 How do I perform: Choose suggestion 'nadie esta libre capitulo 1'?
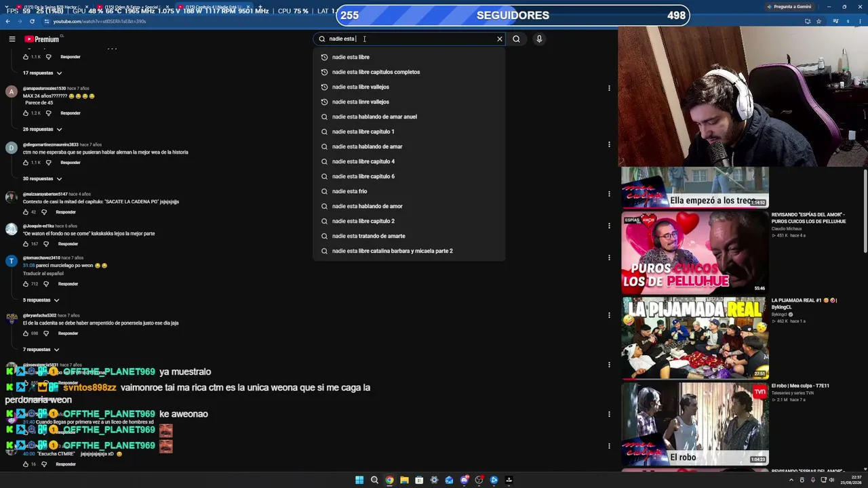(x=409, y=131)
